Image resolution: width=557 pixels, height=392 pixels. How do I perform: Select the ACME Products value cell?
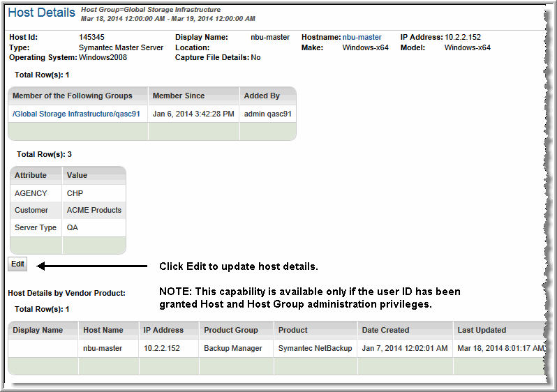tap(94, 210)
